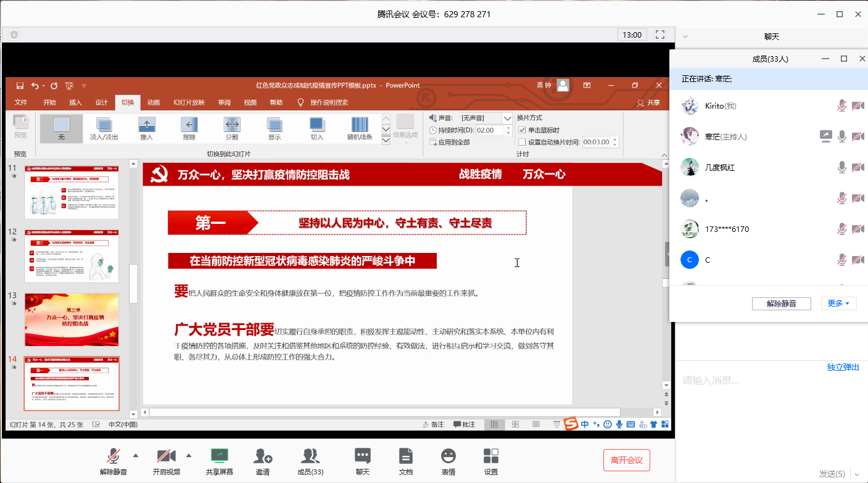The image size is (868, 483).
Task: Enter fullscreen via icon beside 13:00 timer
Action: 660,35
